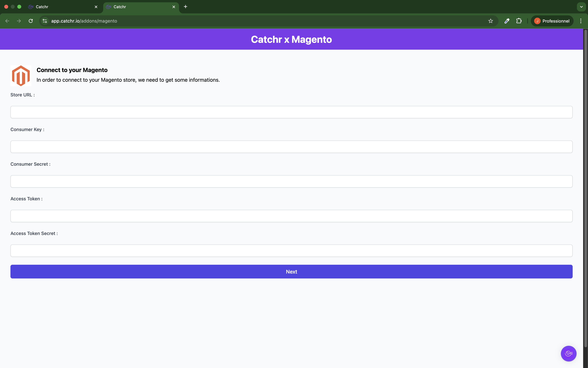Click the 'Access Token :' label
Image resolution: width=588 pixels, height=368 pixels.
click(26, 199)
